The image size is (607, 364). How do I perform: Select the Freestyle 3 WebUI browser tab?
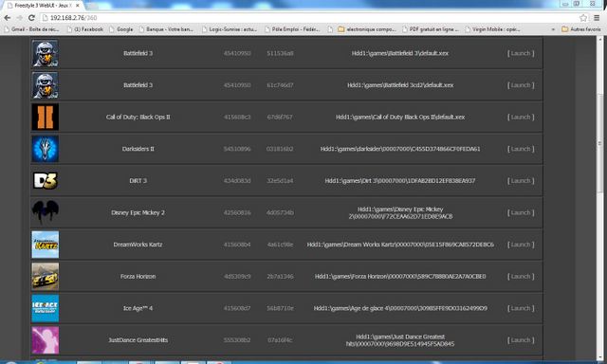click(x=44, y=6)
